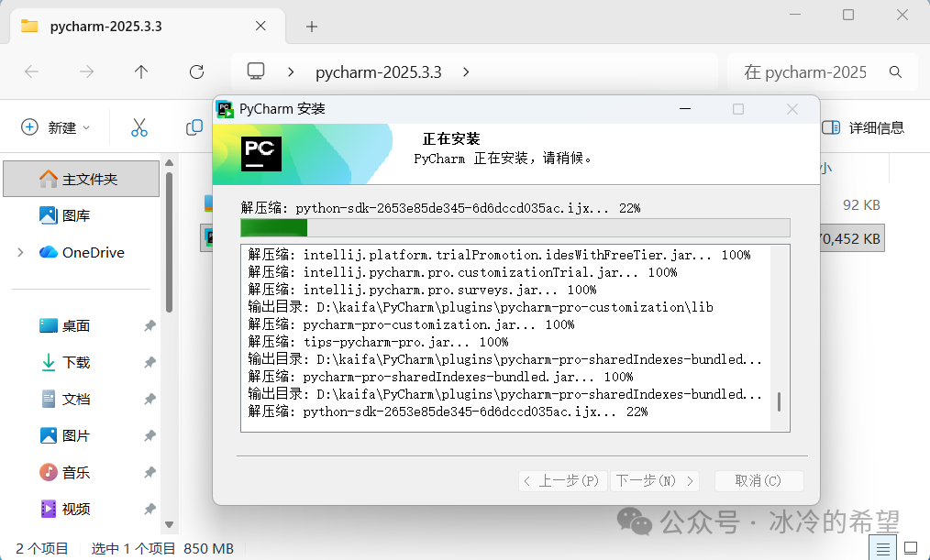Close the pycharm-2025.3.3 tab
Viewport: 930px width, 560px height.
tap(260, 26)
